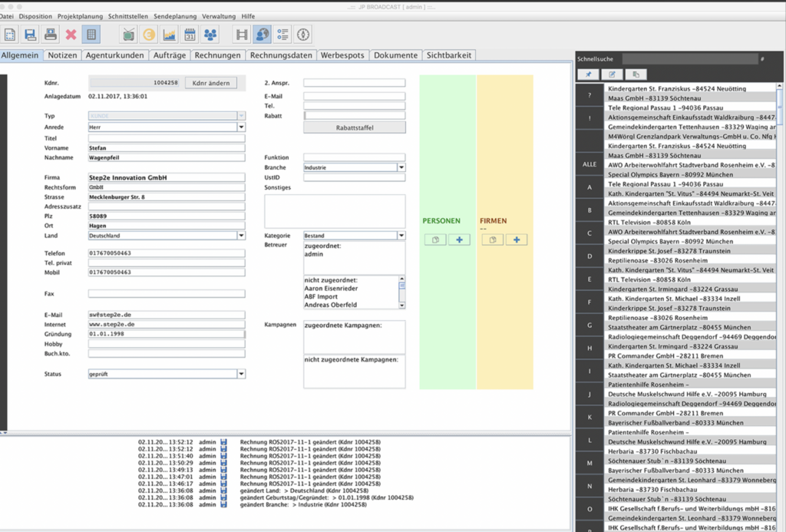Open the Aufträge tab

[x=170, y=55]
